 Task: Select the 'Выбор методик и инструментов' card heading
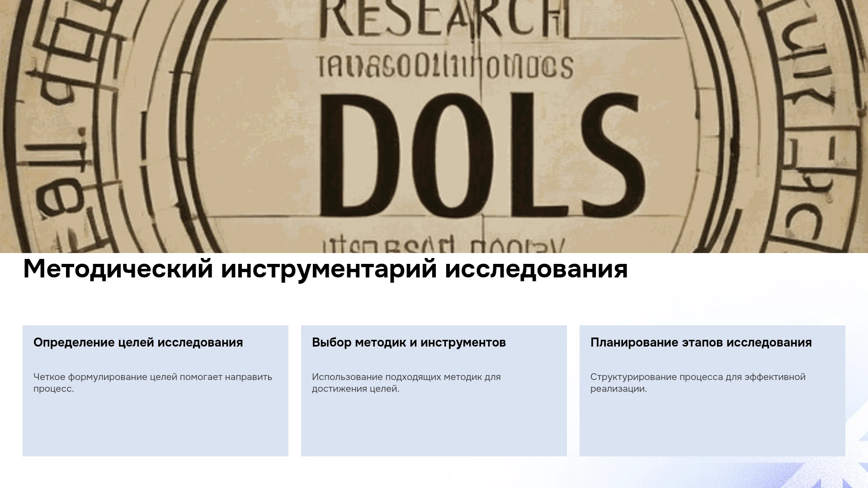pos(409,343)
